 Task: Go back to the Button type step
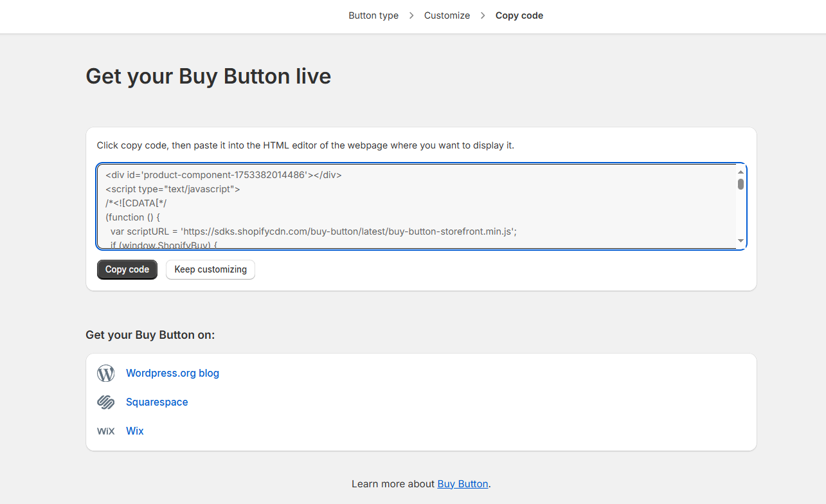(373, 15)
